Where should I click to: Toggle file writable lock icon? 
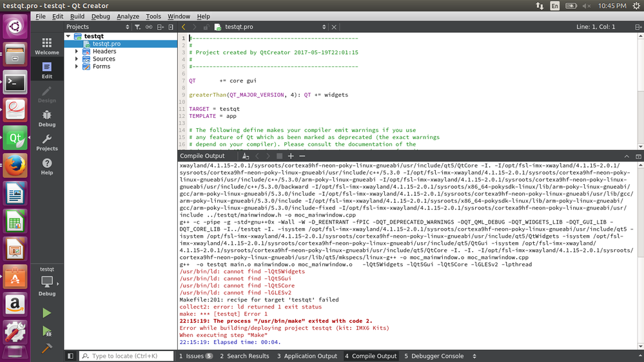pyautogui.click(x=206, y=27)
